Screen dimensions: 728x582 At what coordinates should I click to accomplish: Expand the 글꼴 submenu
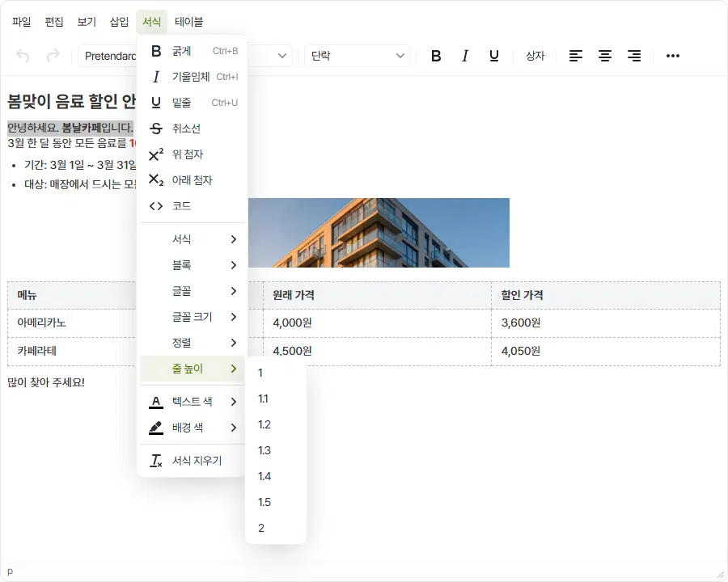[193, 291]
